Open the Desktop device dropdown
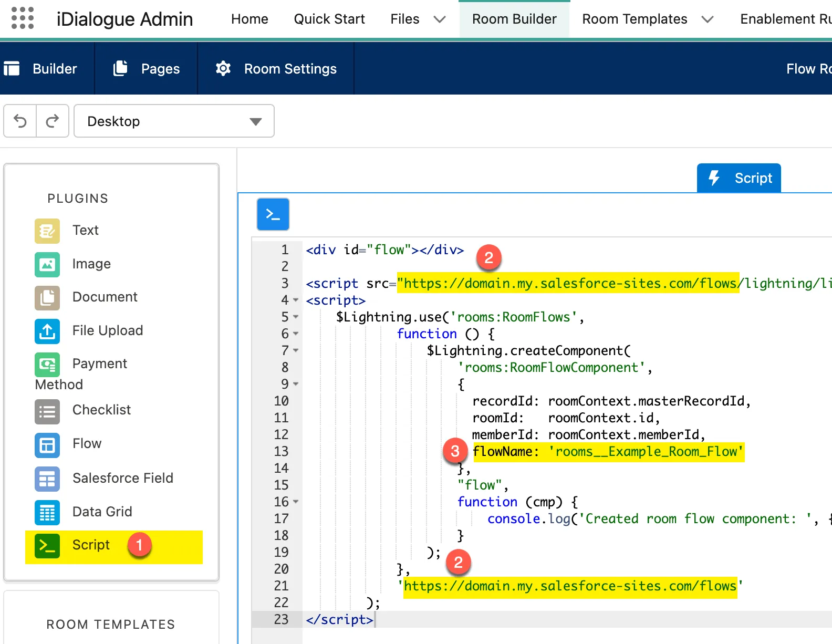This screenshot has width=832, height=644. [x=174, y=121]
